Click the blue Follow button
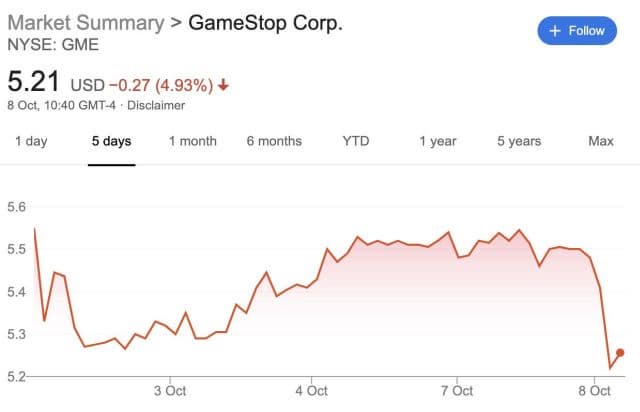 coord(578,30)
